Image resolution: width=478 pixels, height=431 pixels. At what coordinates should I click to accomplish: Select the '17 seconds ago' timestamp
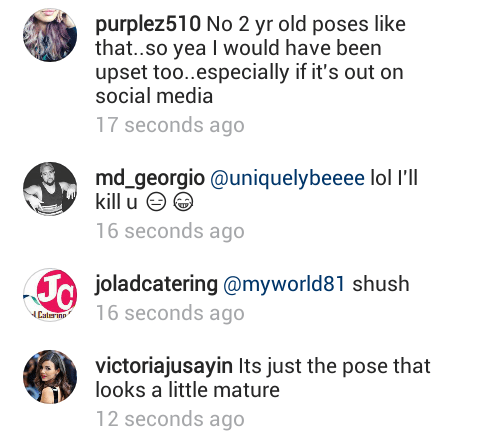point(170,125)
